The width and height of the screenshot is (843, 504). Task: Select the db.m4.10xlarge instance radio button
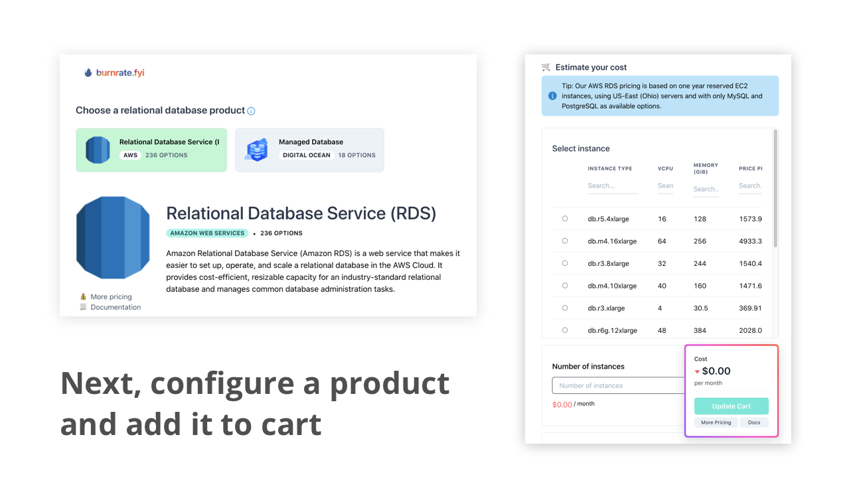[565, 285]
